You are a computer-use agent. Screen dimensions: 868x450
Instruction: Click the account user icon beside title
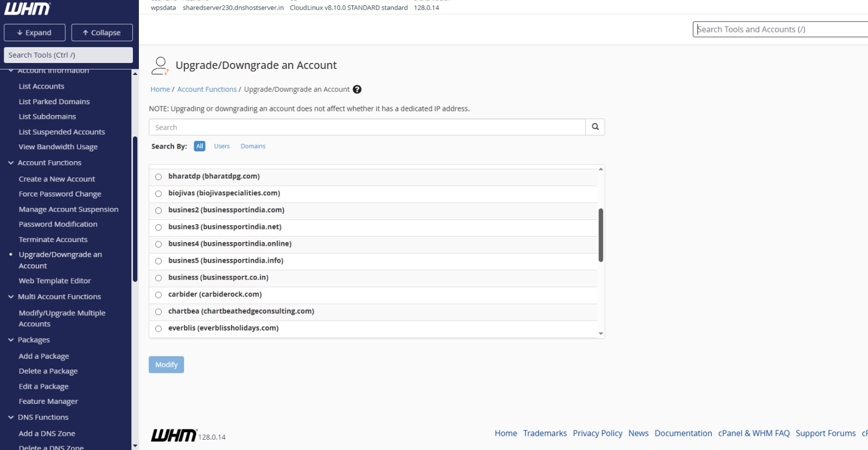point(159,66)
